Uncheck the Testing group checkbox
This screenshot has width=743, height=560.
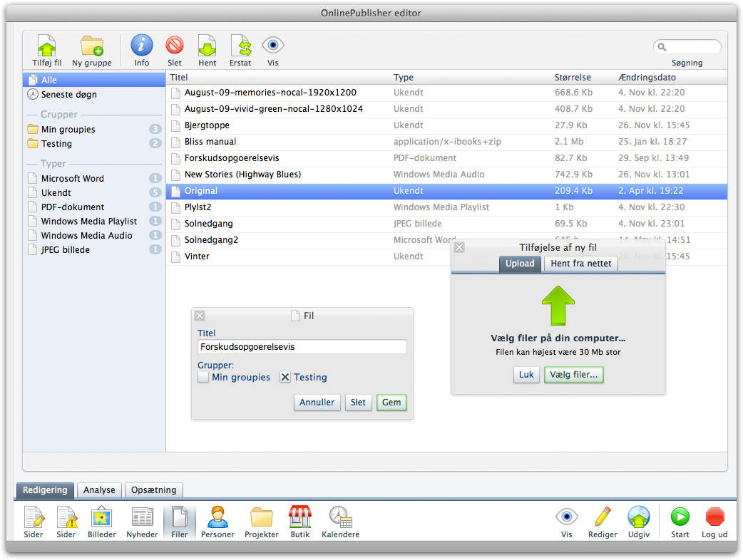285,378
